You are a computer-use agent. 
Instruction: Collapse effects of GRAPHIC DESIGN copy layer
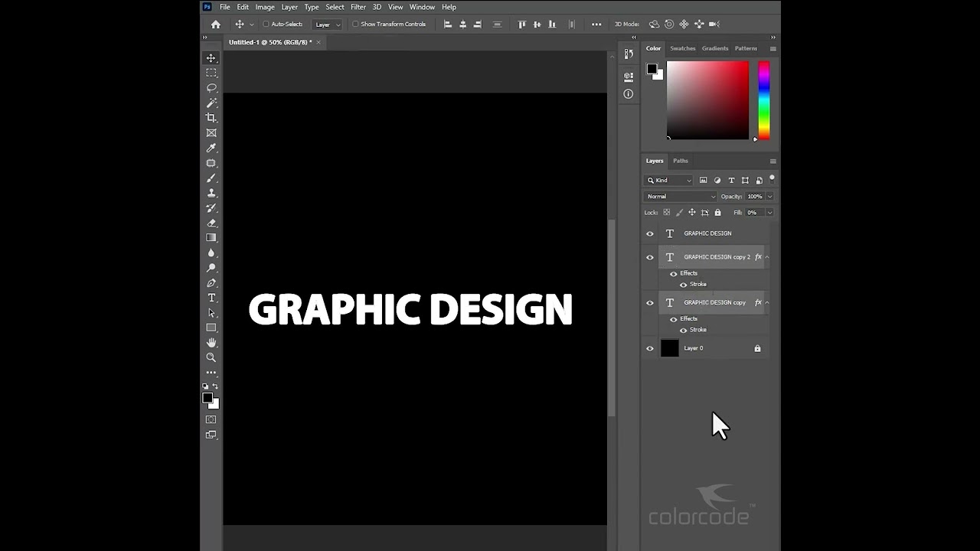(x=767, y=302)
